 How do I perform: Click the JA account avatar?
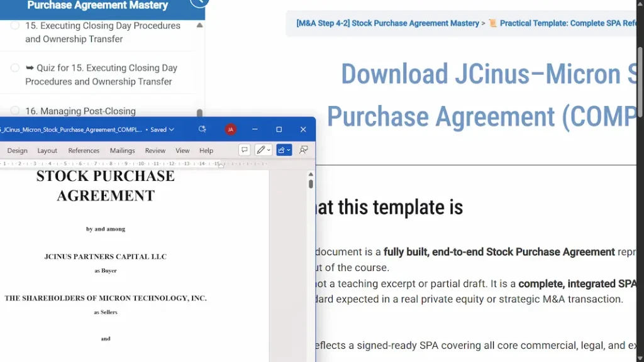231,129
